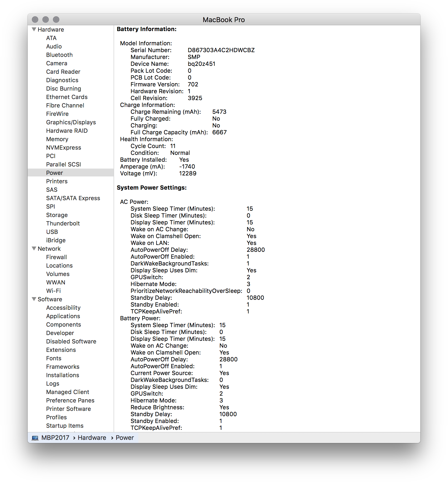Select Managed Client entry
This screenshot has width=448, height=482.
click(67, 392)
